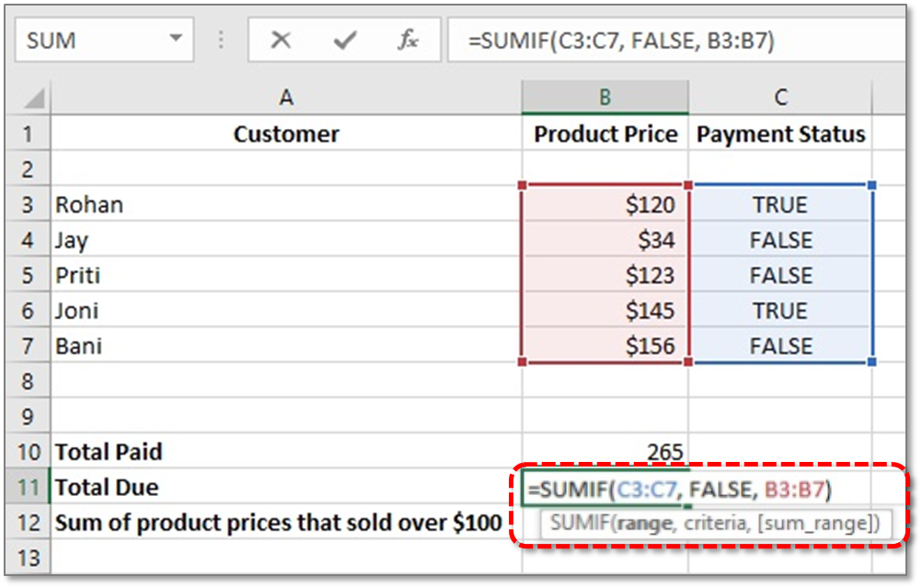Click the vertical dots formula bar handle
Viewport: 922px width, 588px height.
point(221,40)
